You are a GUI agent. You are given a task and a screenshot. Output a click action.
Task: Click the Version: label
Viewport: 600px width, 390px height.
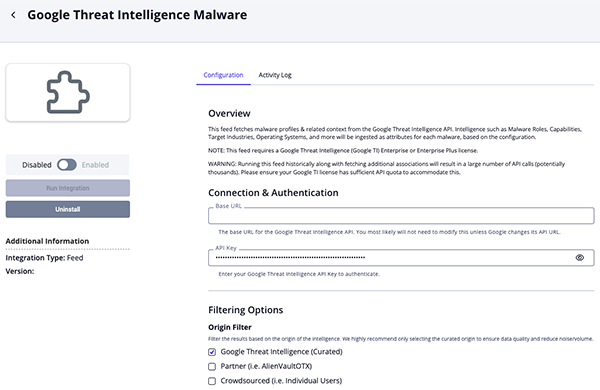click(20, 271)
